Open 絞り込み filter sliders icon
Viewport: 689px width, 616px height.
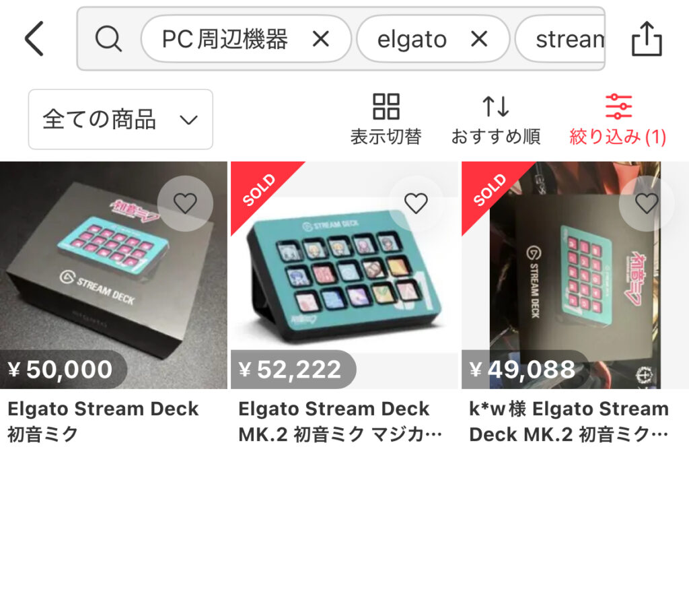click(618, 106)
